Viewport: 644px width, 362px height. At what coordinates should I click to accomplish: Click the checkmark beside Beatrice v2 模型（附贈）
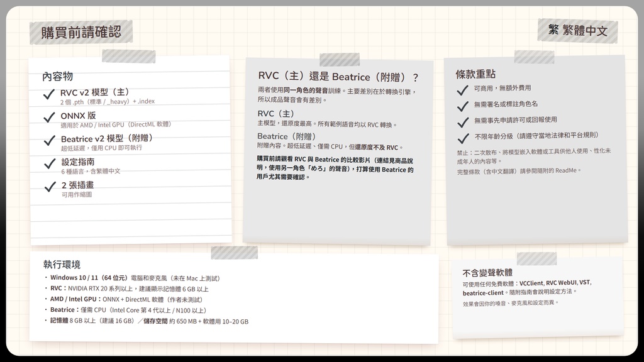[x=50, y=141]
